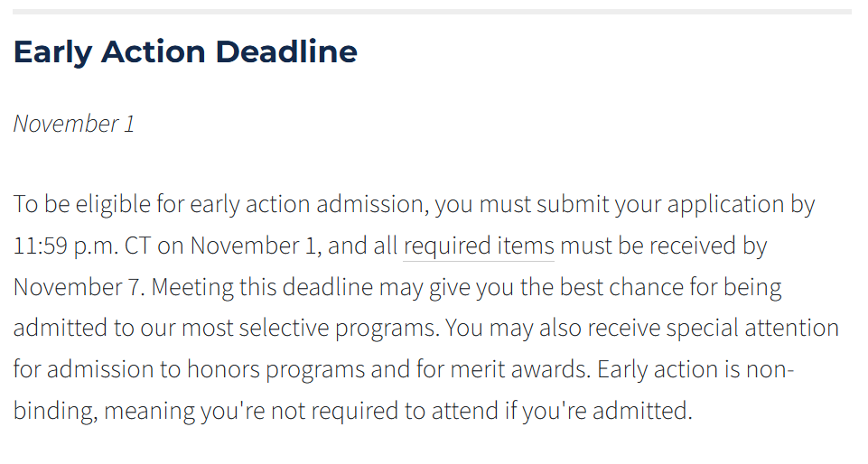Click the italic "November 1" date line

coord(74,124)
